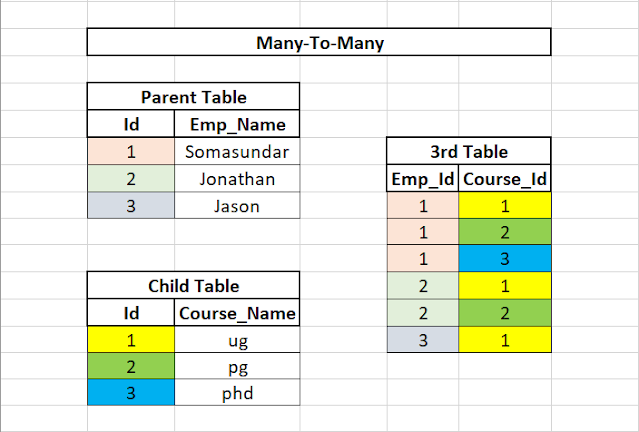
Task: Click the phd course cell
Action: pos(237,392)
